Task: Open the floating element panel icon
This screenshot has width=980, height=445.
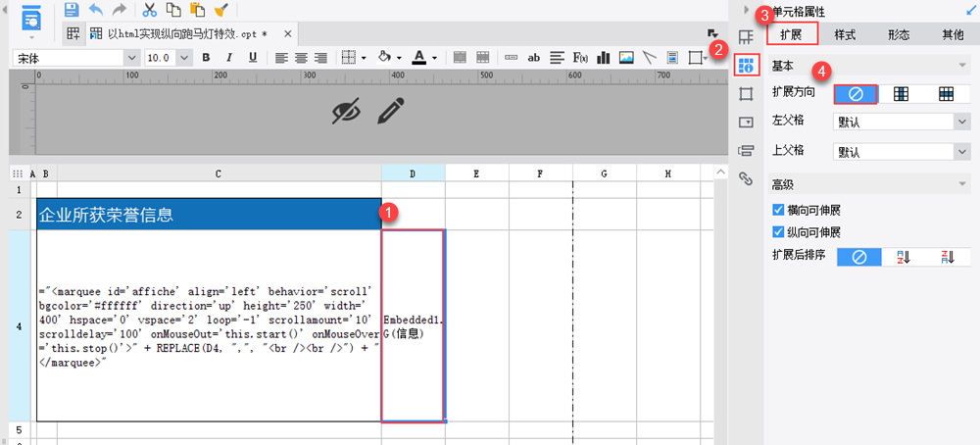Action: (x=745, y=94)
